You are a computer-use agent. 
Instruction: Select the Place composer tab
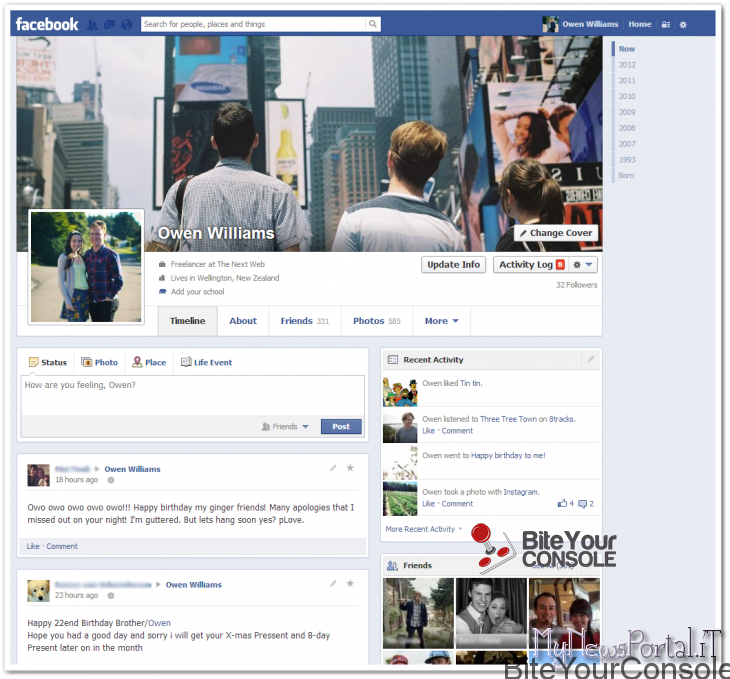pos(149,362)
